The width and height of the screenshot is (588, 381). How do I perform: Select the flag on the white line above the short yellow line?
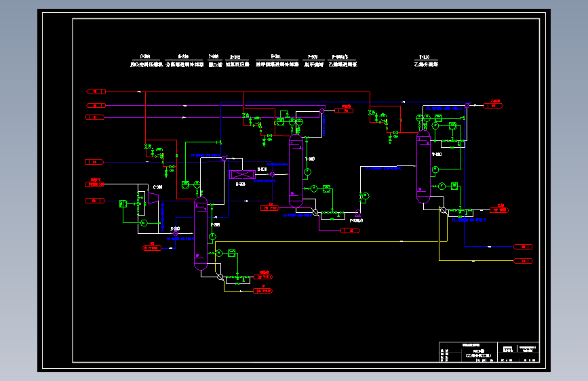point(264,277)
